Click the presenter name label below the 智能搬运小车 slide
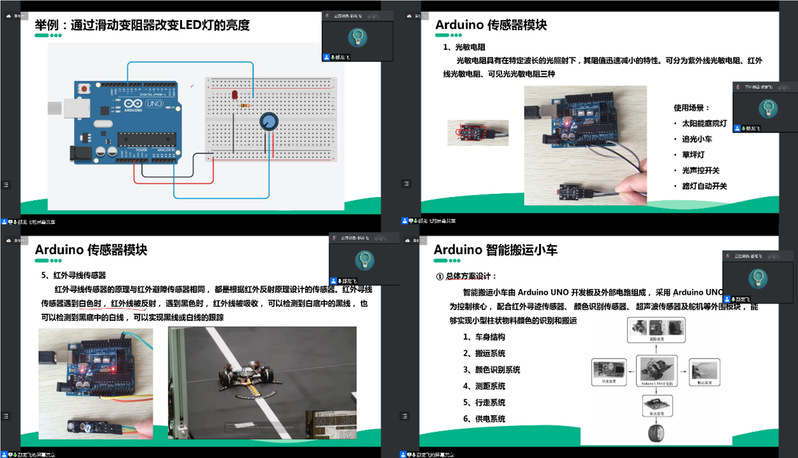 [428, 454]
